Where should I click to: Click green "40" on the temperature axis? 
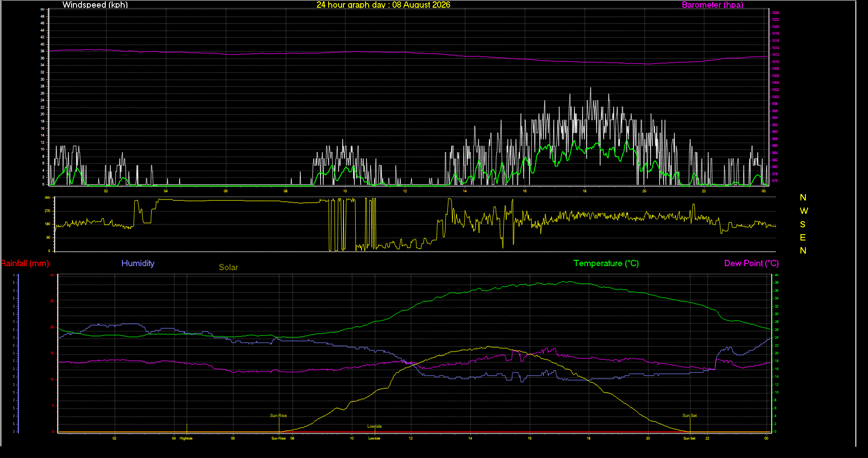tap(776, 275)
